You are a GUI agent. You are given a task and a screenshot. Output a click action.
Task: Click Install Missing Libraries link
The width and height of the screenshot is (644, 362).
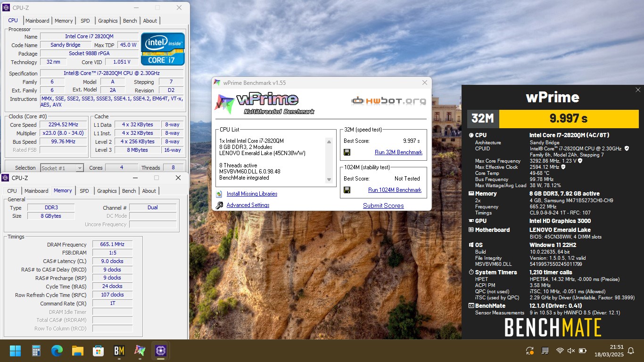coord(252,194)
